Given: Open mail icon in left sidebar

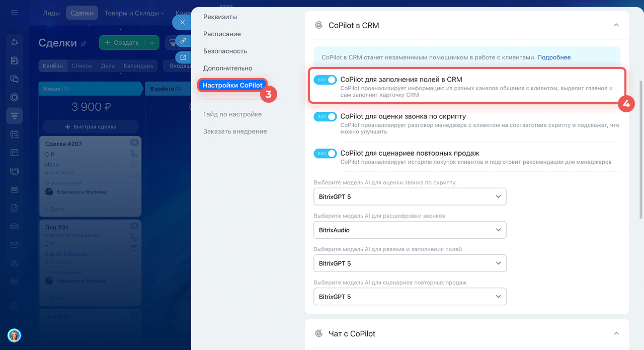Looking at the screenshot, I should (x=14, y=245).
